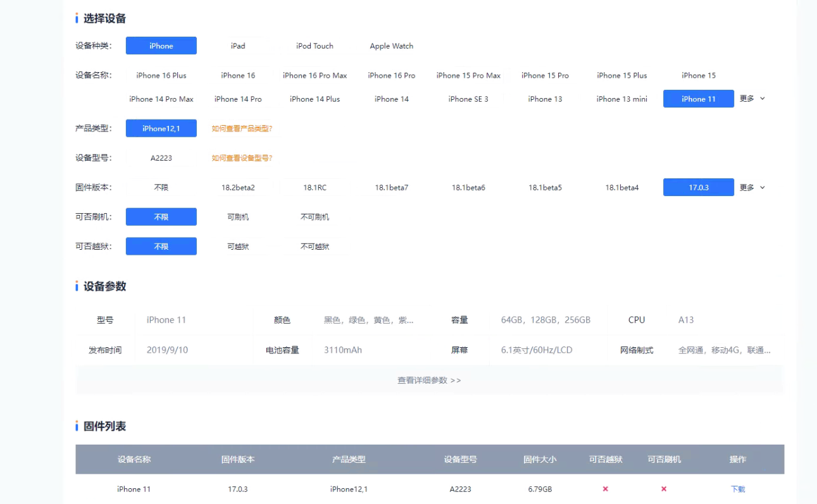Open how to check product type link
Screen dimensions: 817x504
(242, 128)
